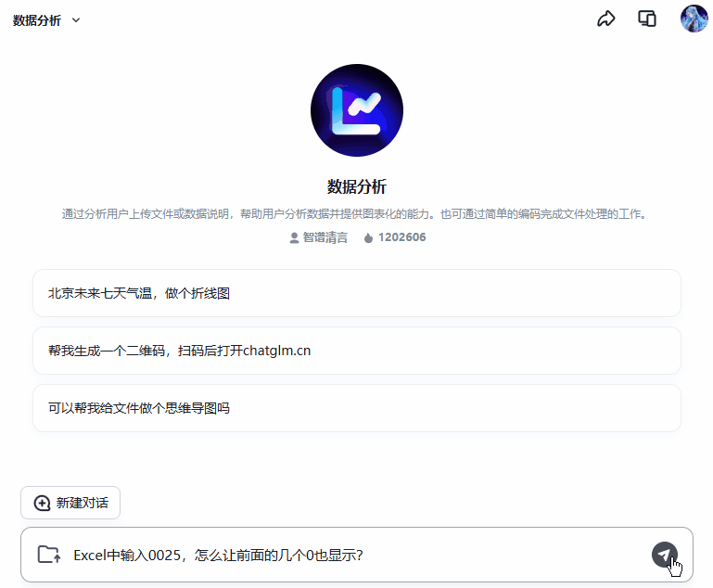The height and width of the screenshot is (588, 713).
Task: Focus the Excel question input field
Action: pyautogui.click(x=357, y=555)
